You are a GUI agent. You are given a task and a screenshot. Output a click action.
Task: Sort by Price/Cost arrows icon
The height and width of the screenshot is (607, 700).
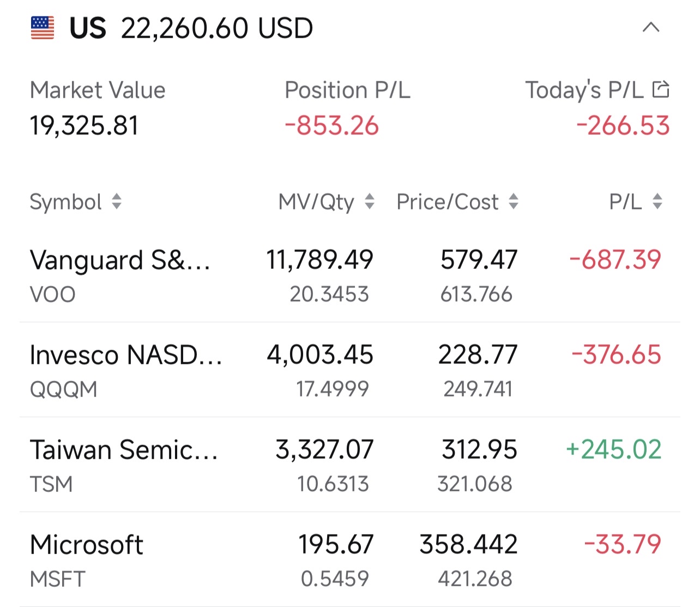click(514, 201)
